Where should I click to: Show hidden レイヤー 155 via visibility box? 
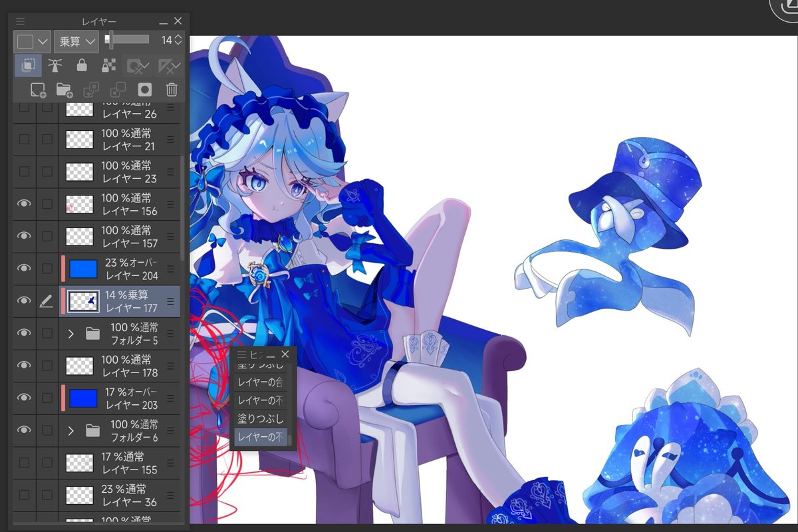click(24, 463)
